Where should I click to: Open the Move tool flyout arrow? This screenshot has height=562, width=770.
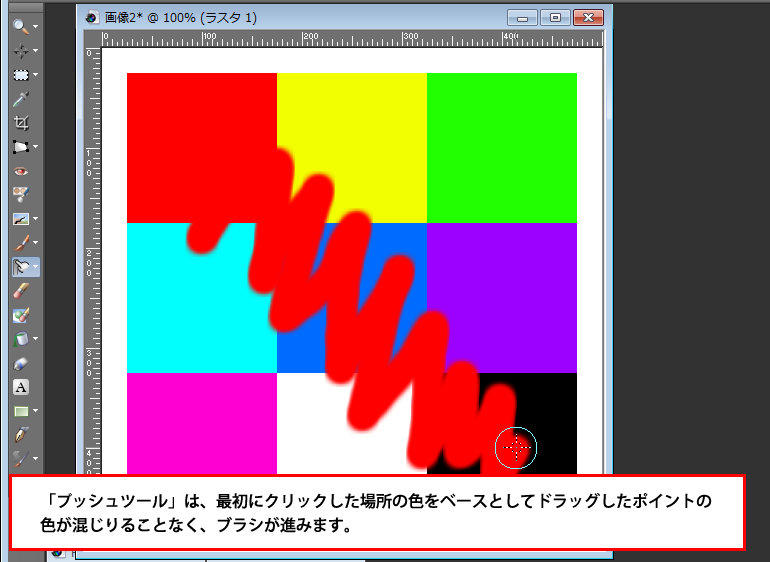coord(35,51)
